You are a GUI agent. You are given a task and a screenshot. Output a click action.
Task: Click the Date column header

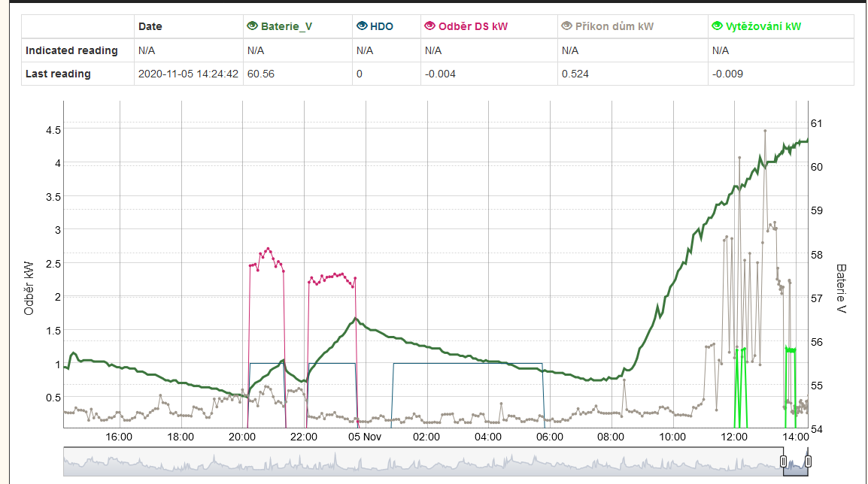pos(150,26)
